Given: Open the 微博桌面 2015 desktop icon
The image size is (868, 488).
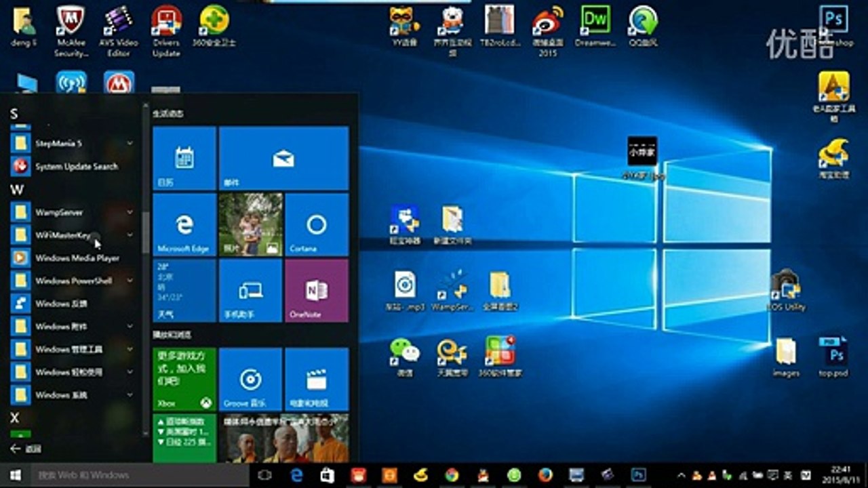Looking at the screenshot, I should (x=547, y=30).
